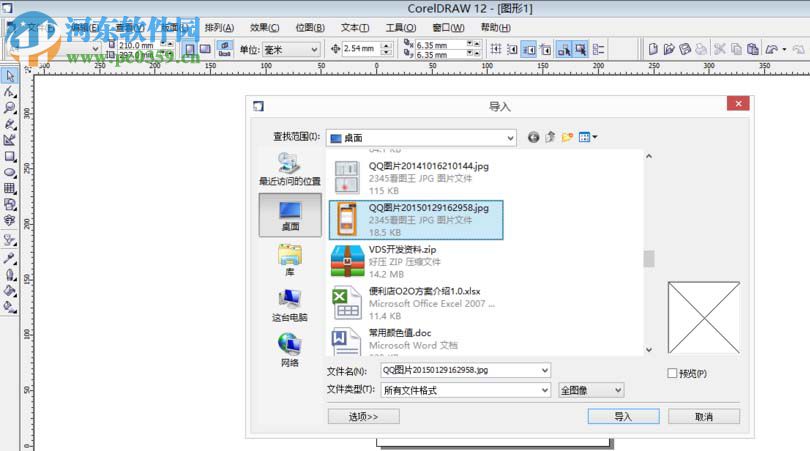
Task: Select the Freehand drawing tool
Action: tap(9, 125)
